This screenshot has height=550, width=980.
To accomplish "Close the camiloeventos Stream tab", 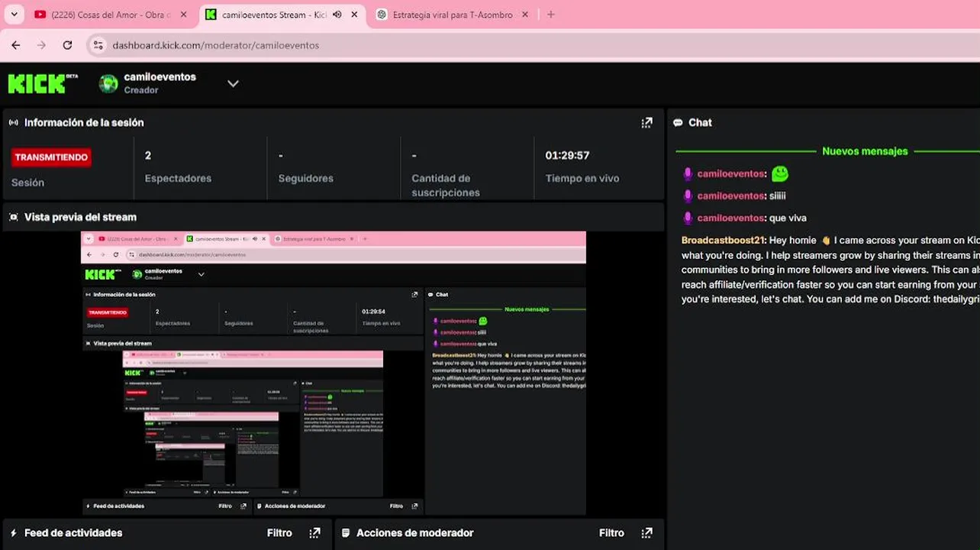I will click(354, 15).
